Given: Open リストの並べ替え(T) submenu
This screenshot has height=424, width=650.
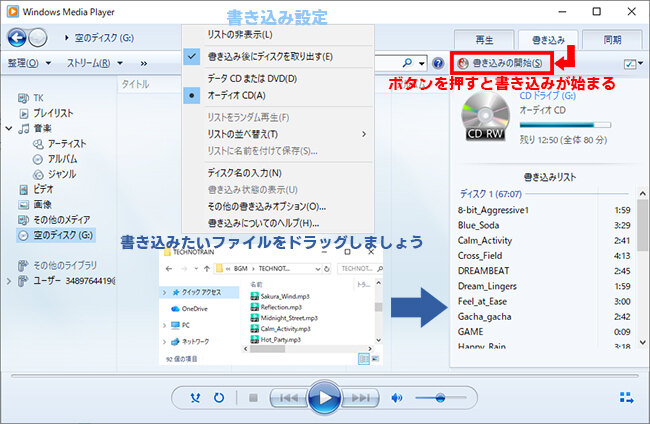Looking at the screenshot, I should [x=278, y=134].
